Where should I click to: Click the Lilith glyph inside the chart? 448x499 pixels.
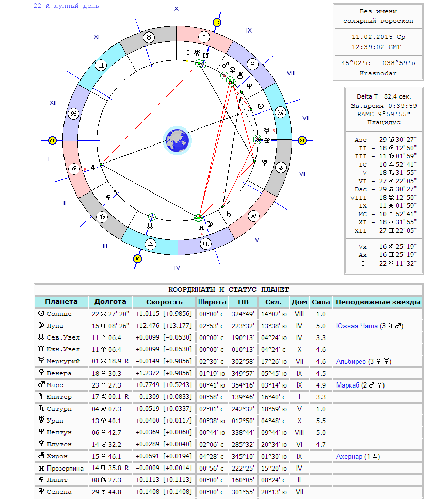108,197
